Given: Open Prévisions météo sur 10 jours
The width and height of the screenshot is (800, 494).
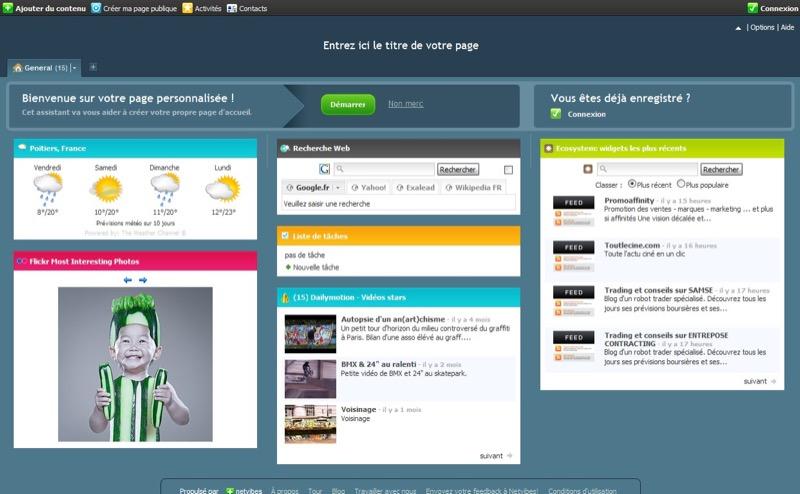Looking at the screenshot, I should [x=135, y=223].
